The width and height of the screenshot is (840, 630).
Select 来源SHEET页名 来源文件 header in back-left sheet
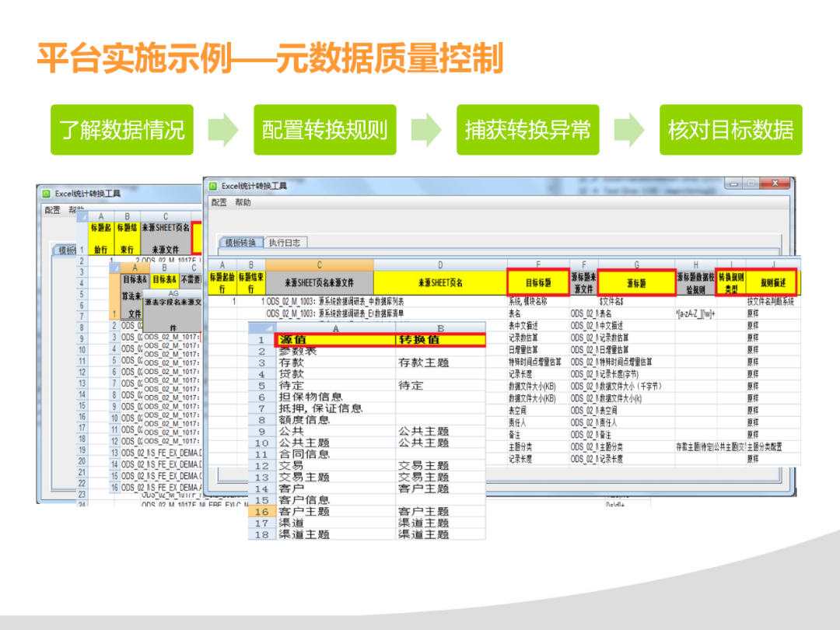tap(165, 239)
